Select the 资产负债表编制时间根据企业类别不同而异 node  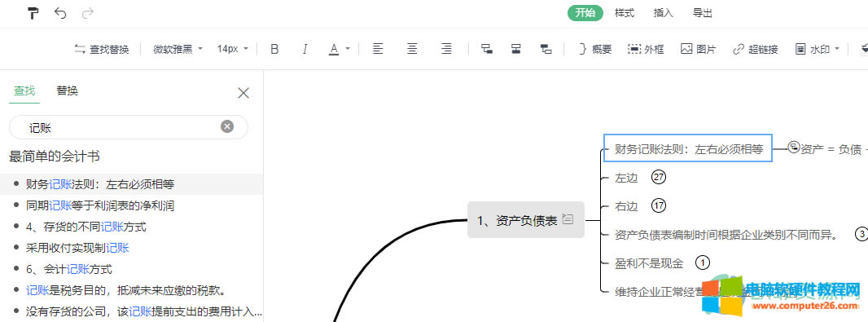click(726, 235)
